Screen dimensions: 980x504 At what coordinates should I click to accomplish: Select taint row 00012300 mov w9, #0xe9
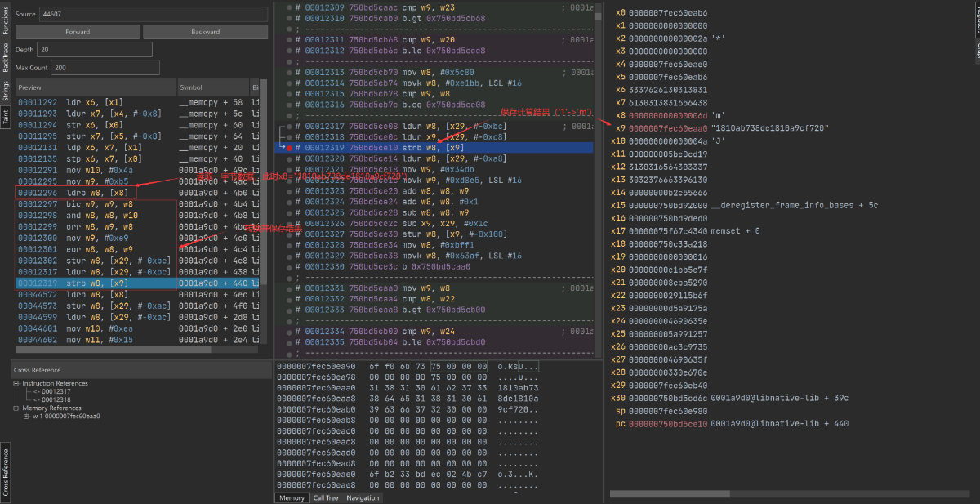point(137,238)
